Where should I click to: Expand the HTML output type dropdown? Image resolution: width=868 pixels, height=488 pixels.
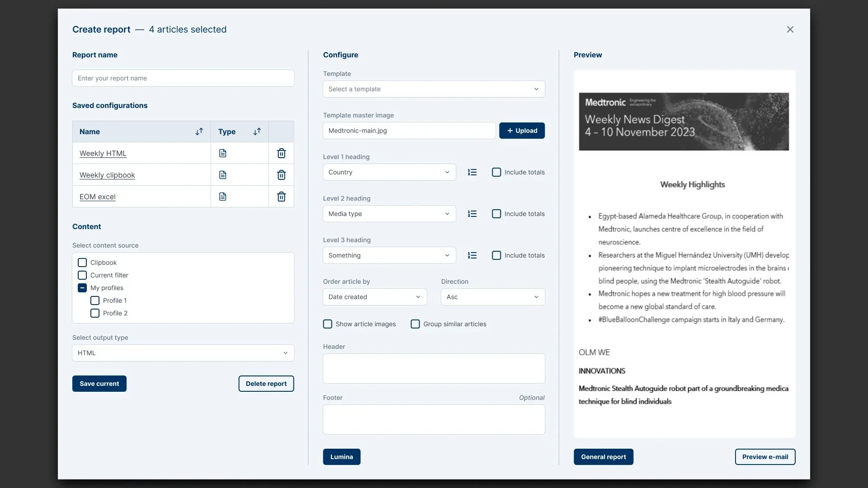tap(183, 353)
